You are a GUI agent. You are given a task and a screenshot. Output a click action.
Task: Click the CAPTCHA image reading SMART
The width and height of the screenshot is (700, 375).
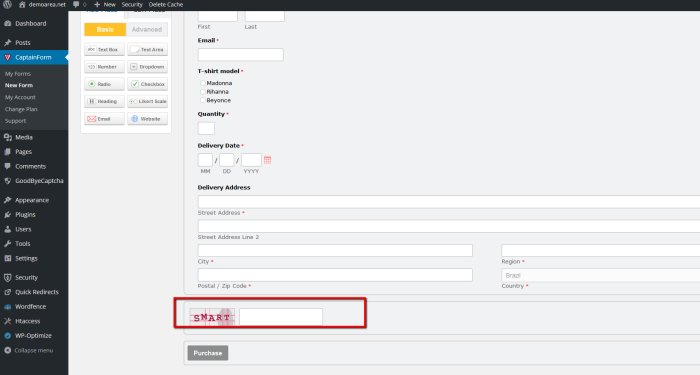(212, 317)
